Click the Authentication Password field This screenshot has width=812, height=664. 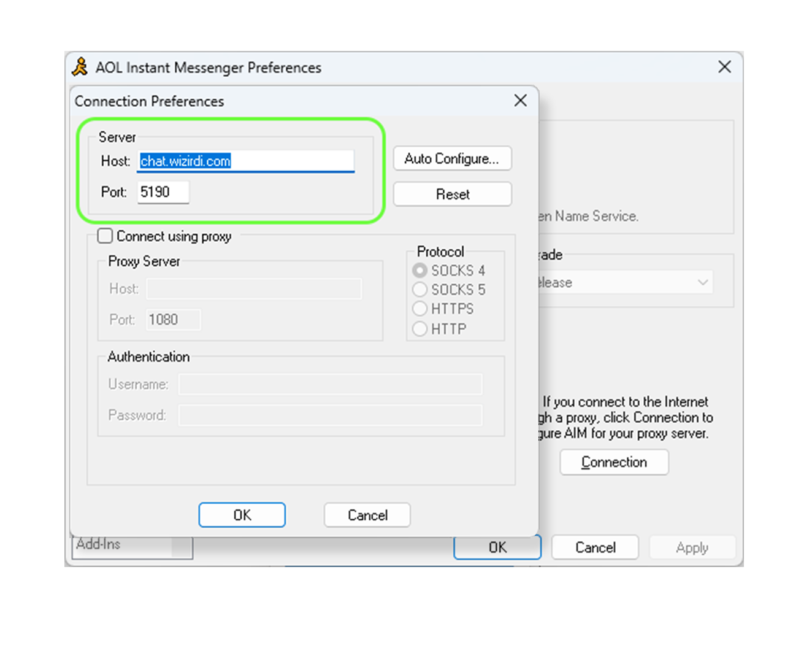[x=331, y=415]
